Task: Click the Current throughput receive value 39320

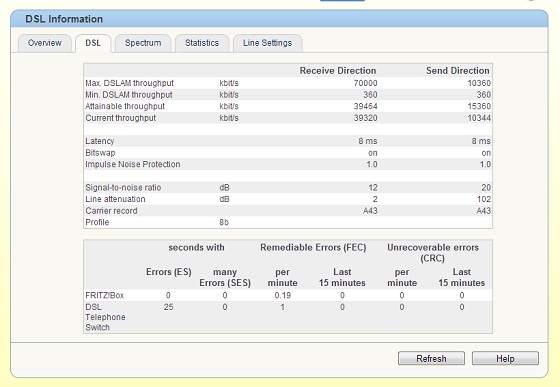Action: click(x=365, y=118)
